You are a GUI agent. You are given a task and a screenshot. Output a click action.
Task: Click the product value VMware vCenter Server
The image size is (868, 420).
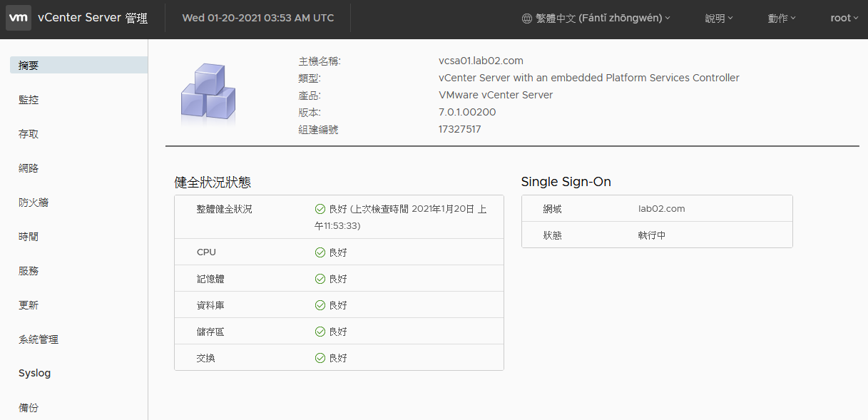click(496, 95)
